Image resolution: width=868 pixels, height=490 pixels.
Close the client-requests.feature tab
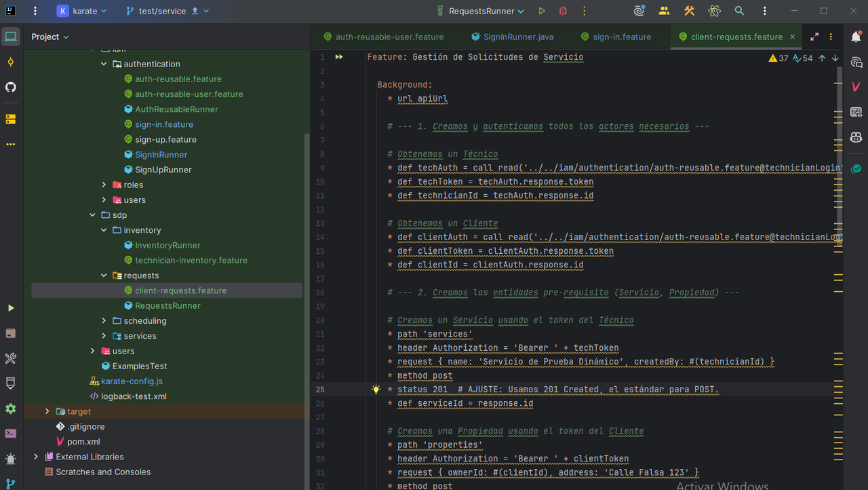coord(791,37)
